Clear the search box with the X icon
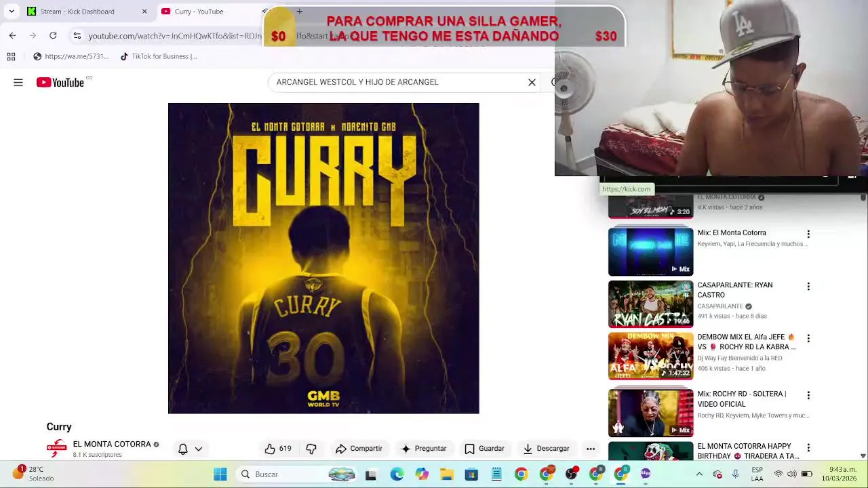868x488 pixels. (x=532, y=82)
